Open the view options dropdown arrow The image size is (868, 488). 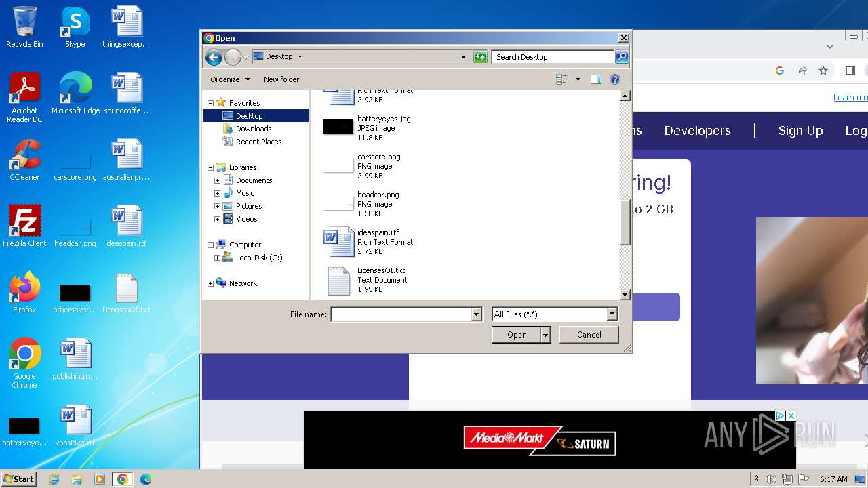pyautogui.click(x=578, y=79)
